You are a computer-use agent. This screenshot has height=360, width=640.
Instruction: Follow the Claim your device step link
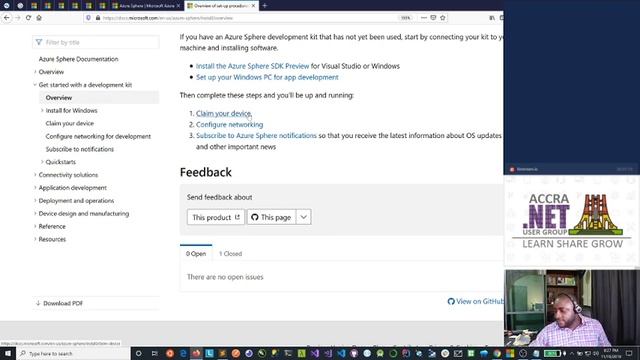coord(224,113)
